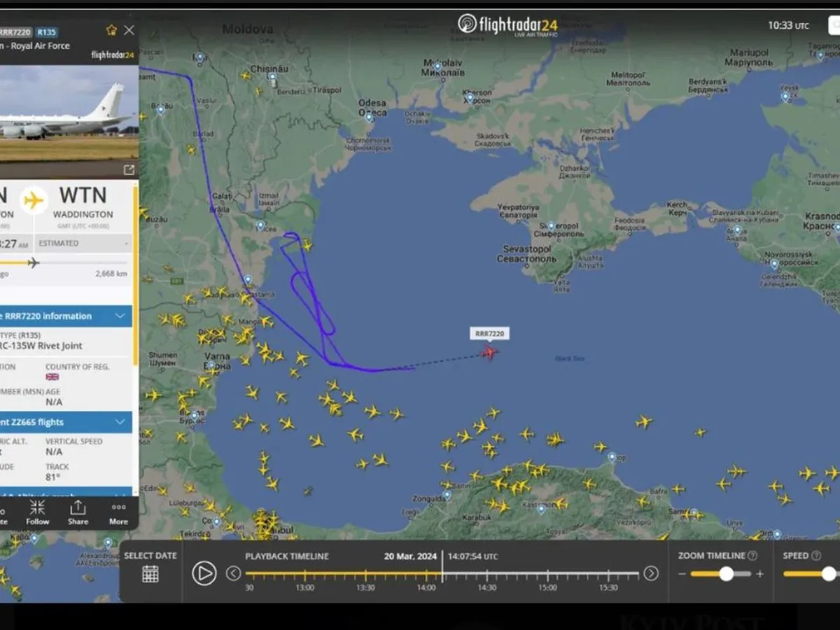This screenshot has height=630, width=840.
Task: Collapse the Z2665 flights section
Action: click(x=120, y=422)
